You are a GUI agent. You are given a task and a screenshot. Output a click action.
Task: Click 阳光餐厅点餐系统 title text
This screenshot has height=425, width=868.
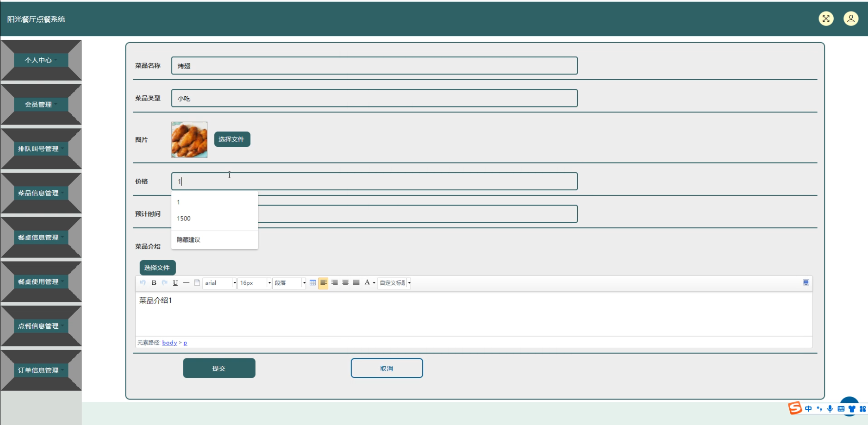coord(36,19)
